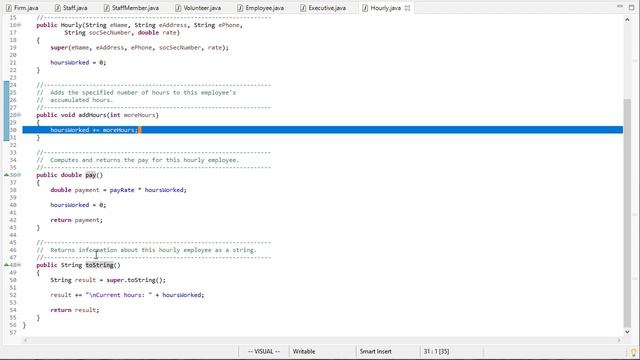Click the -- VISUAL -- mode status entry

click(264, 351)
